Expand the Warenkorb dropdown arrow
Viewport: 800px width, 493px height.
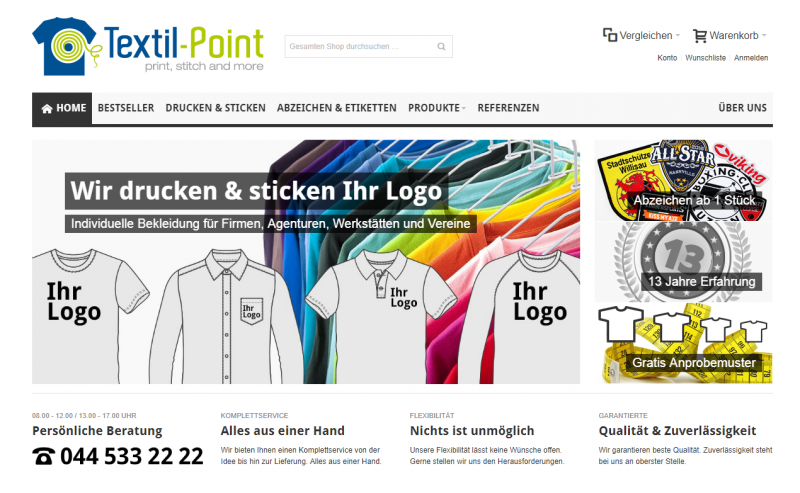click(x=764, y=35)
